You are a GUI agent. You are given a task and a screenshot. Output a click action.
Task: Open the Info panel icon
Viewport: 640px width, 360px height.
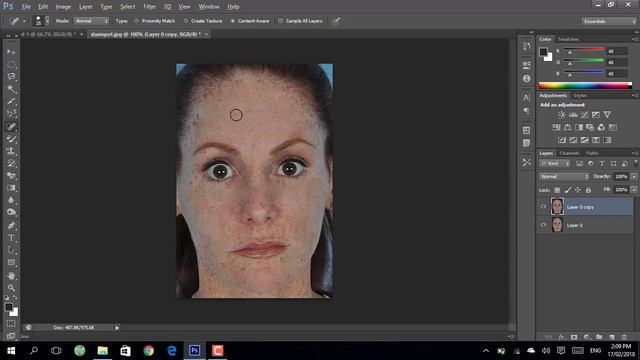coord(527,78)
